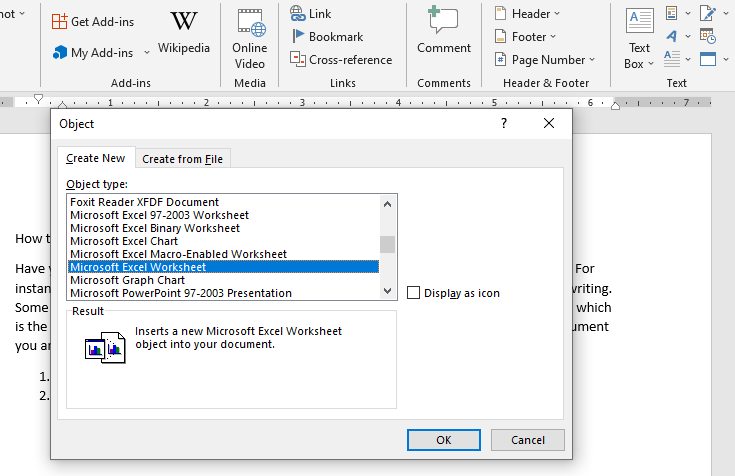Expand the Header dropdown arrow
Screen dimensions: 735x476
[557, 14]
